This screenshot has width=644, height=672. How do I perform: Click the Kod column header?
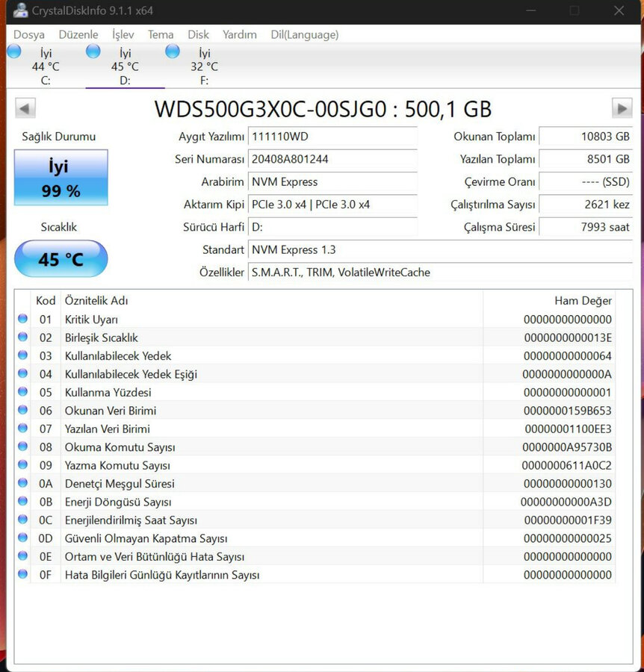point(46,301)
